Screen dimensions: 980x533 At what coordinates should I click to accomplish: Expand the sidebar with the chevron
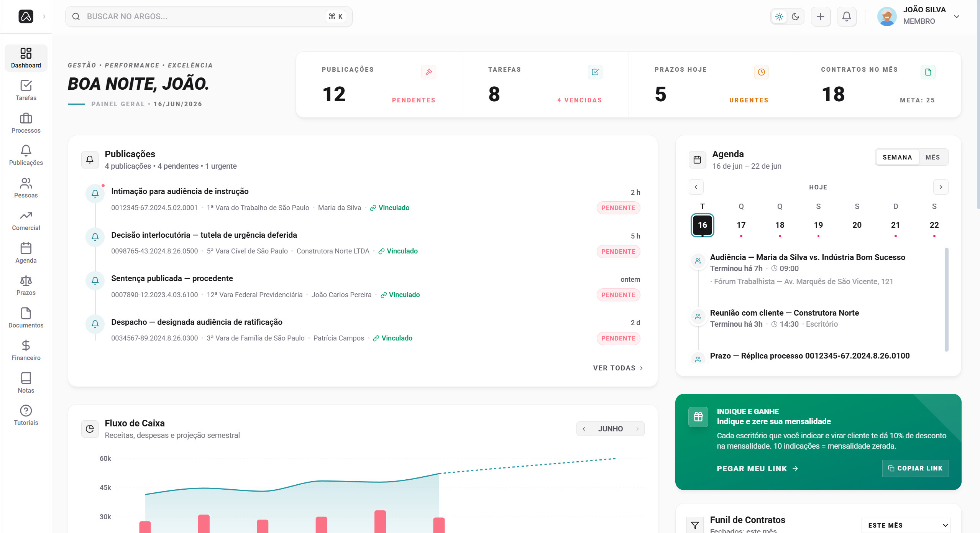pyautogui.click(x=44, y=16)
